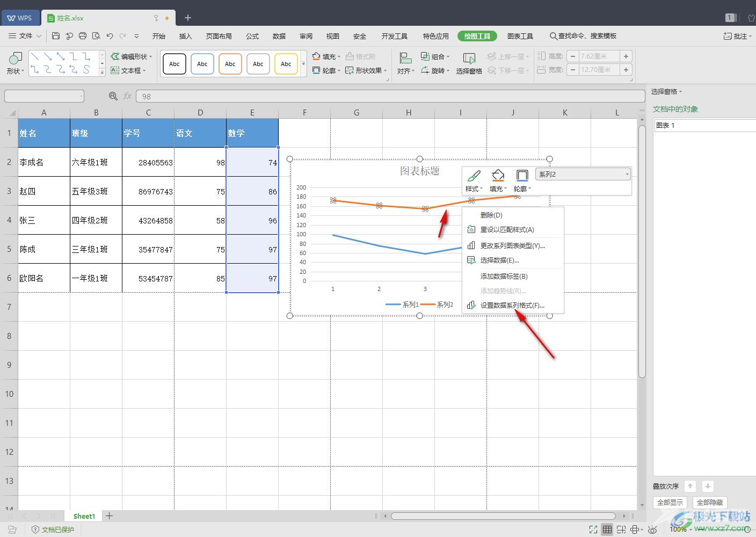Click the fx insert function icon
756x537 pixels.
[x=127, y=96]
